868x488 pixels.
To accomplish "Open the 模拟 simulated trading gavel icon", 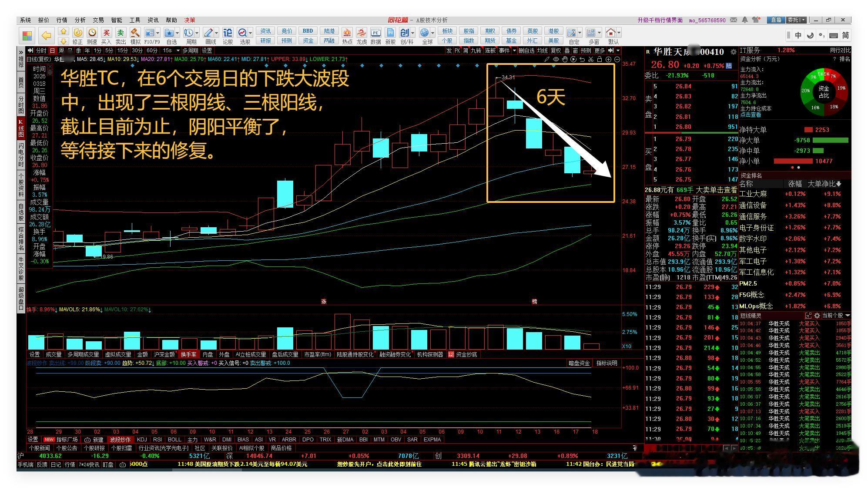I will (x=135, y=33).
